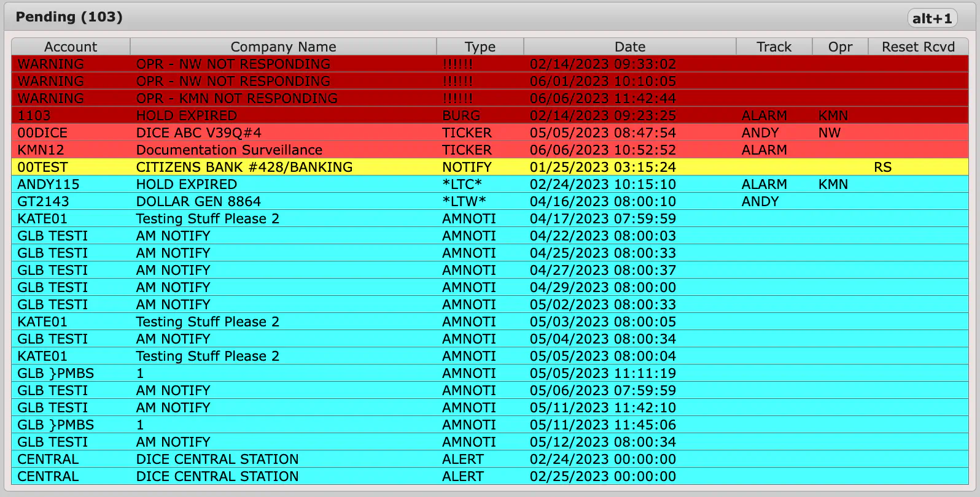Open the KMN12 Documentation Surveillance row
The image size is (980, 497).
tap(490, 150)
